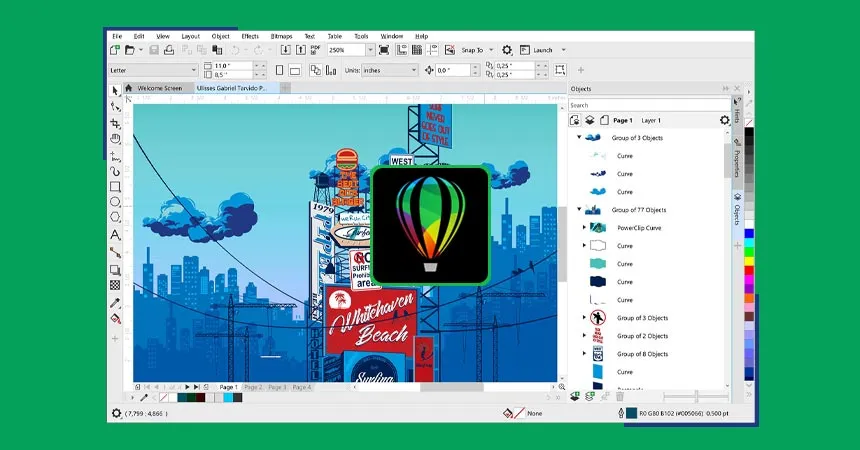Open the Bitmaps menu
860x450 pixels.
[281, 36]
